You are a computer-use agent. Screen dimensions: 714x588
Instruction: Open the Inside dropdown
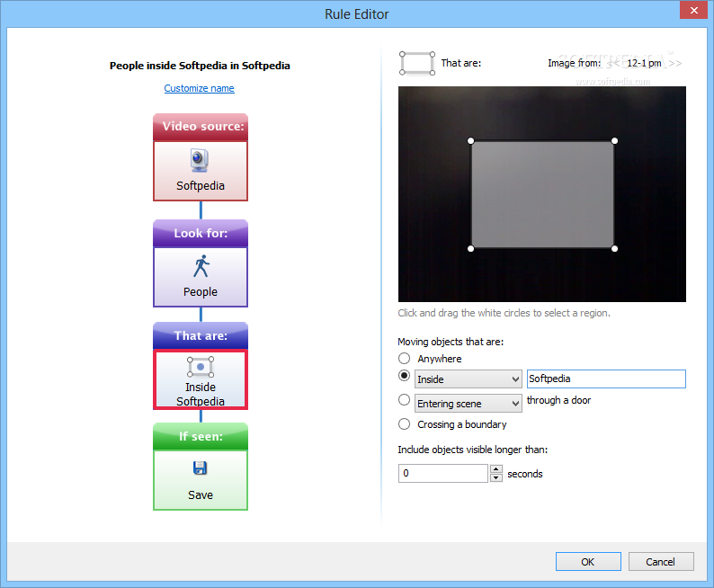click(x=469, y=379)
